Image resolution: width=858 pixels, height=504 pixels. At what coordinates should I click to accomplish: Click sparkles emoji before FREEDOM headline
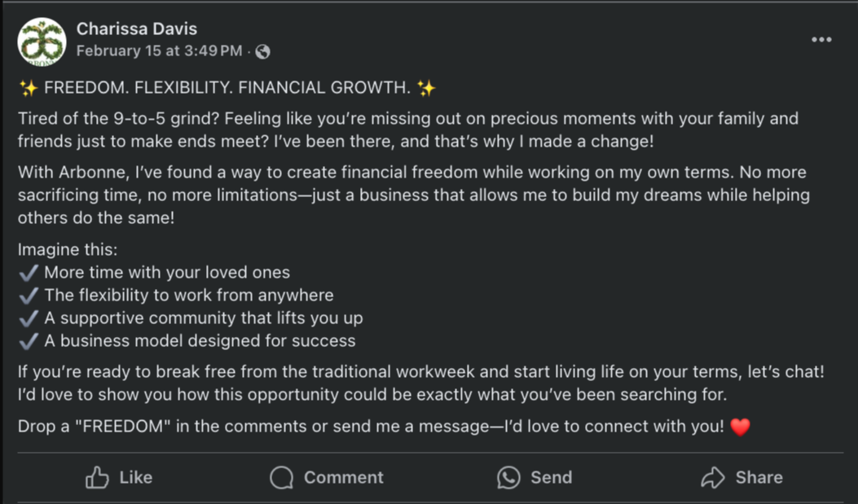29,88
